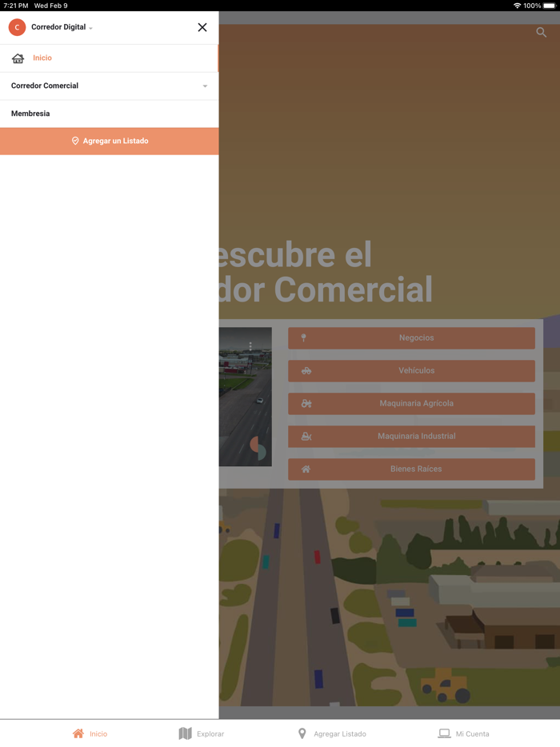Tap the map icon in the bottom bar
Image resolution: width=560 pixels, height=747 pixels.
point(185,733)
